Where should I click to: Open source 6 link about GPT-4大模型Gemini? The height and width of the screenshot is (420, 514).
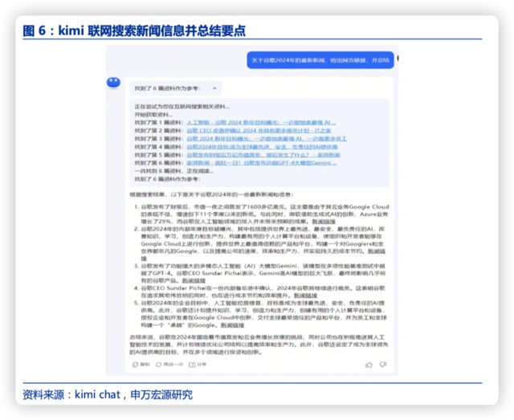click(261, 163)
